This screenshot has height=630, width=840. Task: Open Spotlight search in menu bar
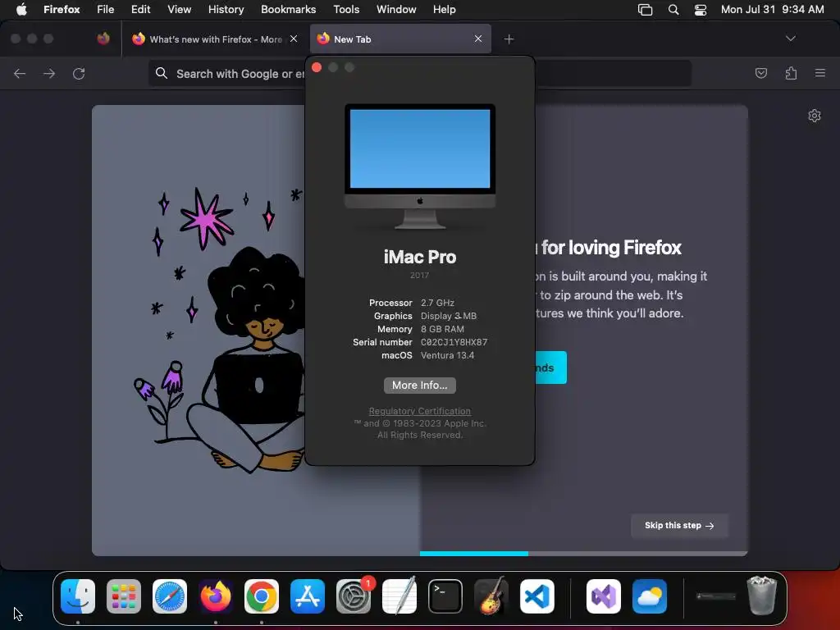(673, 10)
